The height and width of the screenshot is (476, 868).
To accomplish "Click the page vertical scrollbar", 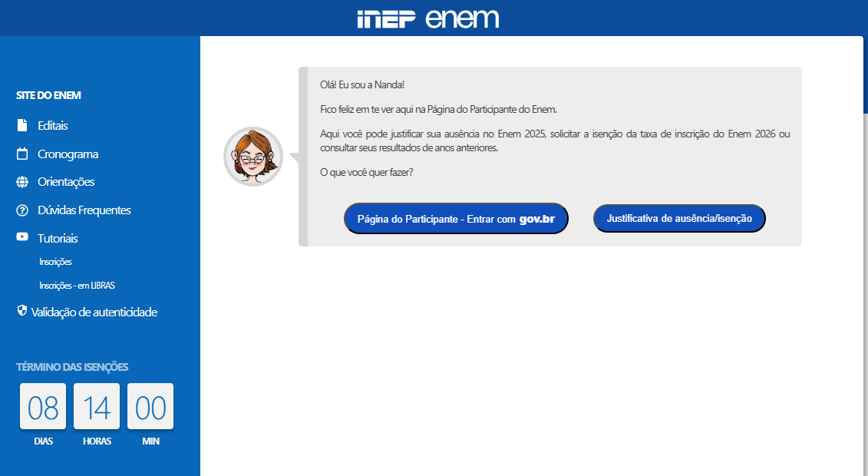I will (865, 74).
